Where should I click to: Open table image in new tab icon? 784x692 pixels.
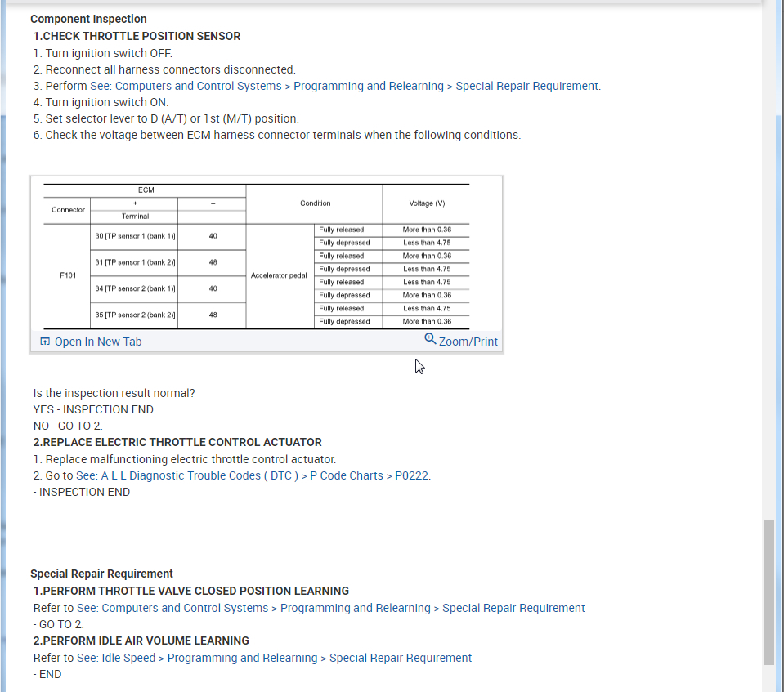(x=45, y=342)
